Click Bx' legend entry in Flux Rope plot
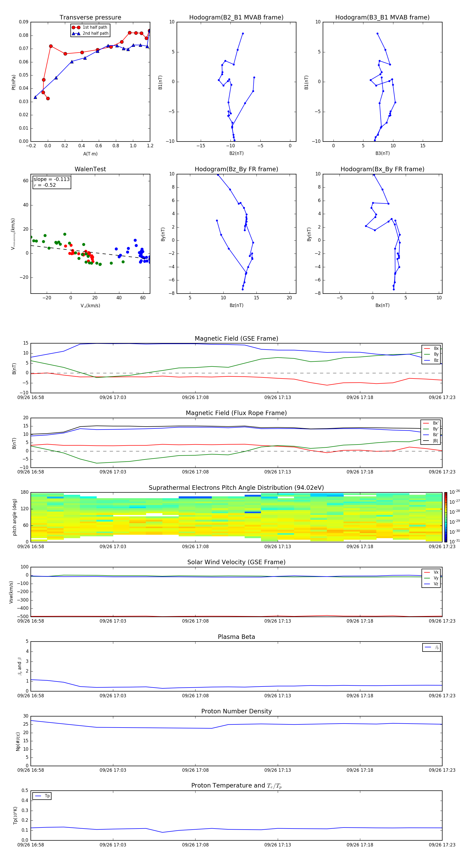The height and width of the screenshot is (868, 473). point(431,423)
